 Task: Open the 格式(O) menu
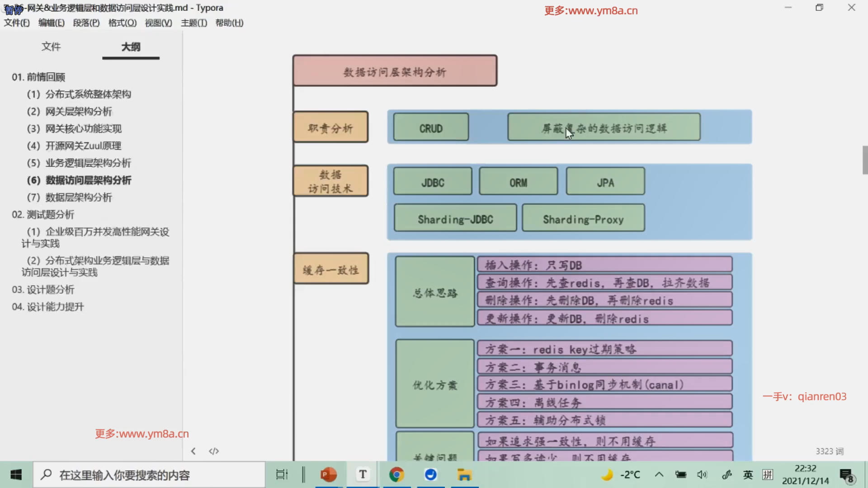coord(122,23)
